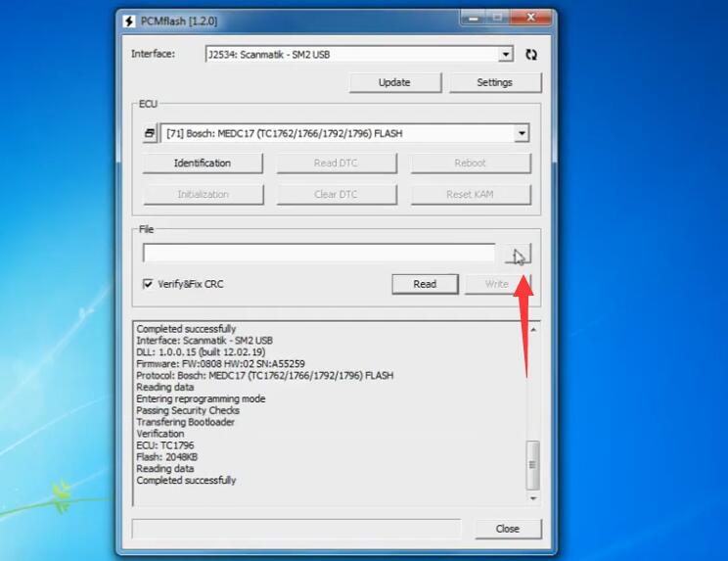Select the J2534 Scanmatik interface combo box

tap(359, 54)
